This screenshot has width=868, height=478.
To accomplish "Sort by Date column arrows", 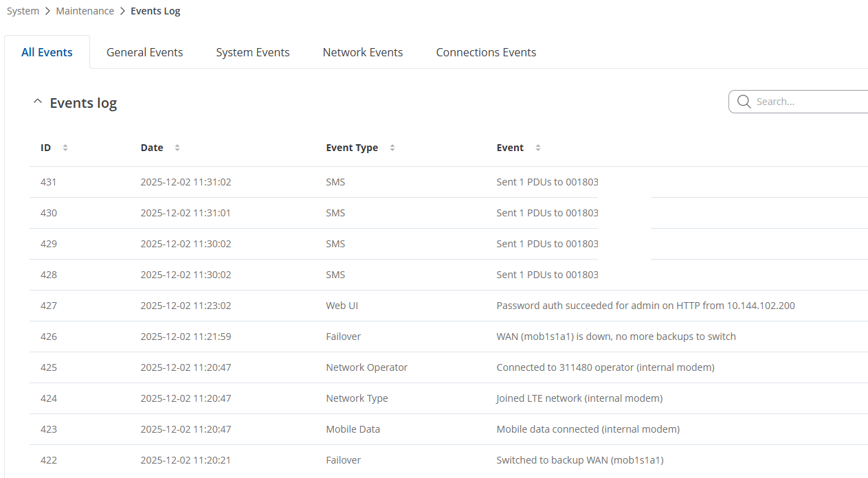I will pos(177,148).
